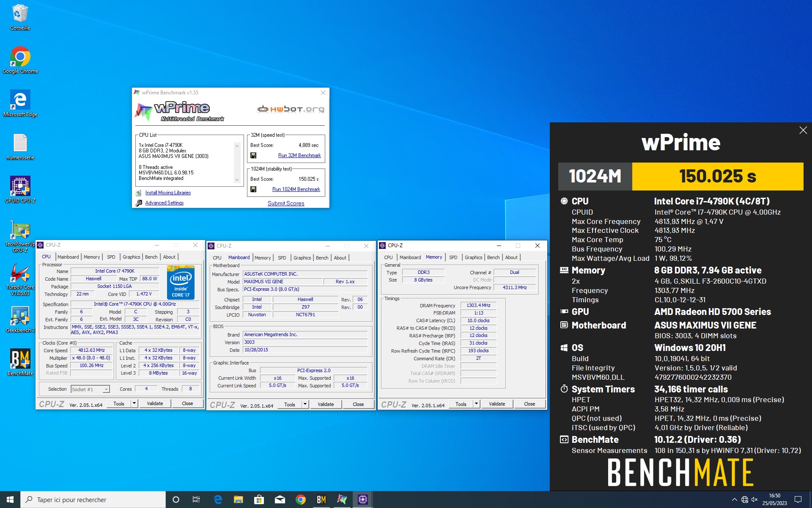Click the DRAM Frequency value 1303.4 MHz

(x=478, y=305)
